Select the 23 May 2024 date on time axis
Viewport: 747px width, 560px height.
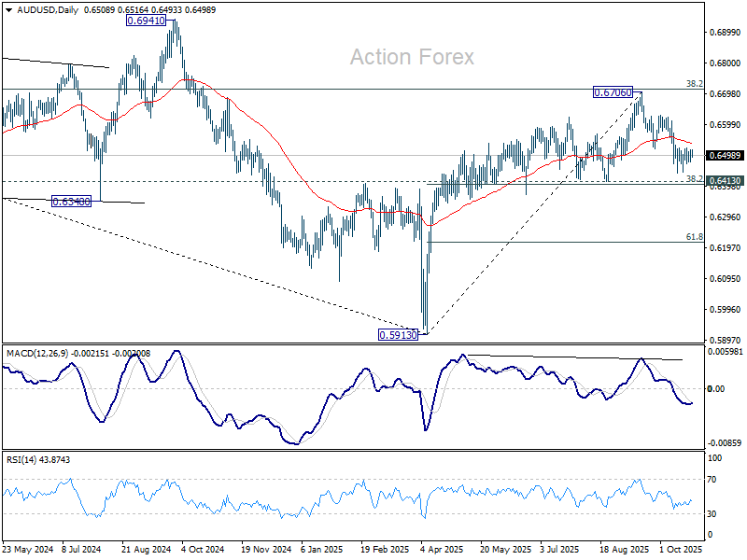(25, 550)
